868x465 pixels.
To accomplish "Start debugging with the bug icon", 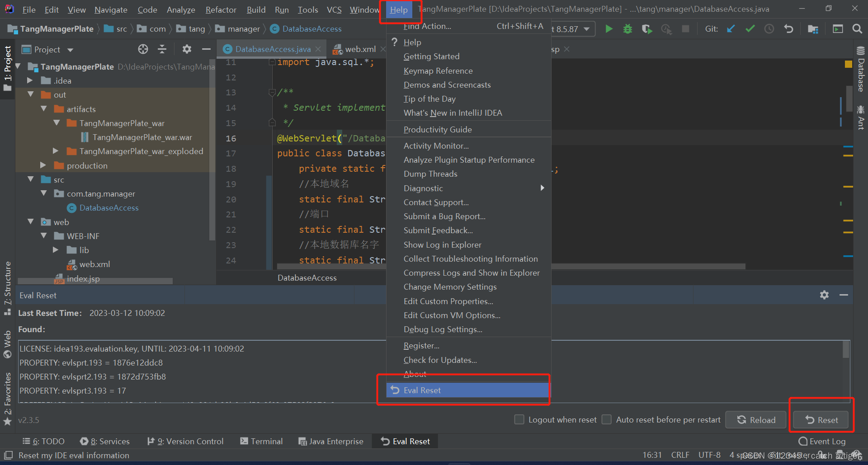I will click(627, 29).
